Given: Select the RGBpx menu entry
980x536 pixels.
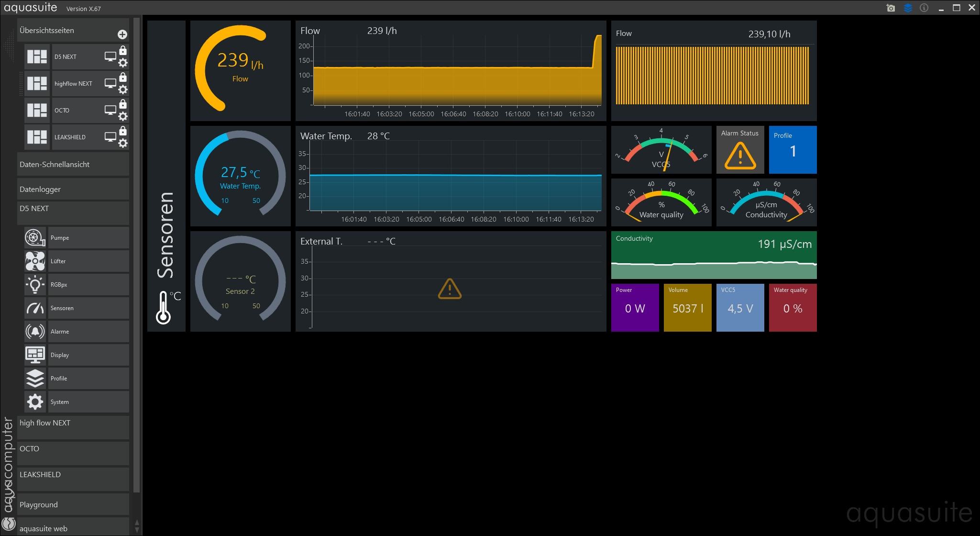Looking at the screenshot, I should [x=88, y=285].
